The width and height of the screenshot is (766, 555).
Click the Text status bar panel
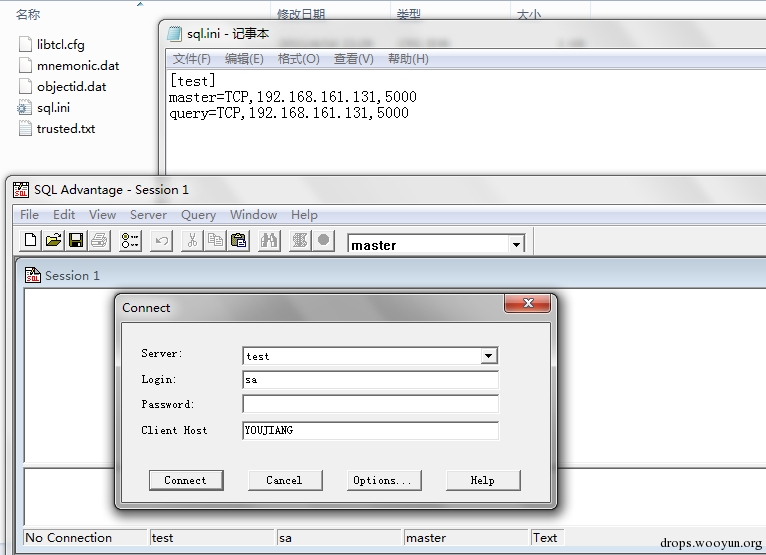[548, 537]
